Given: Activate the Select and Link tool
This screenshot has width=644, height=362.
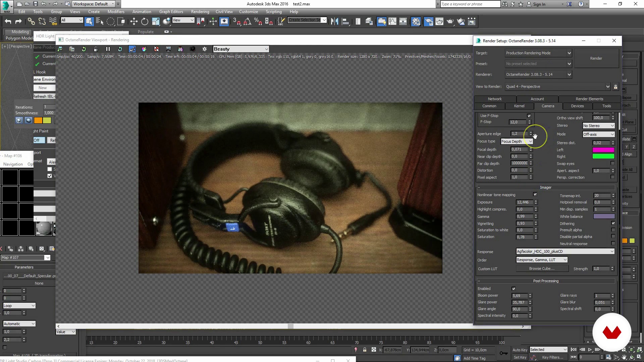Looking at the screenshot, I should (x=31, y=21).
